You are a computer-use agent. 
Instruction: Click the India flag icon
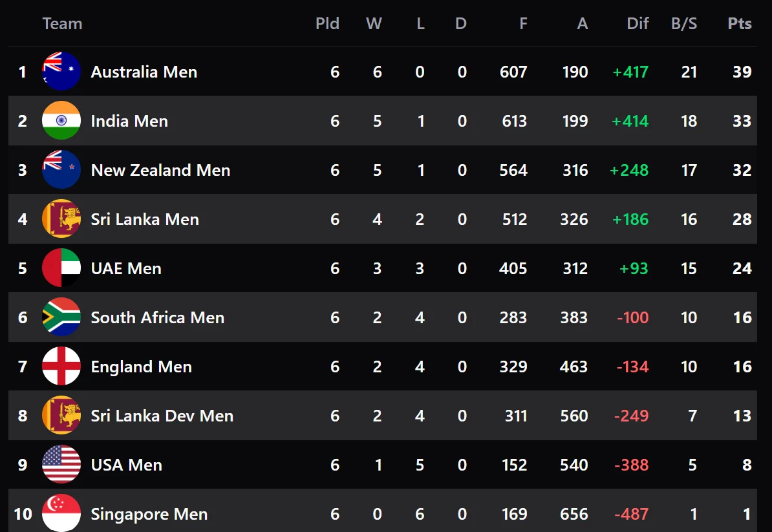61,121
